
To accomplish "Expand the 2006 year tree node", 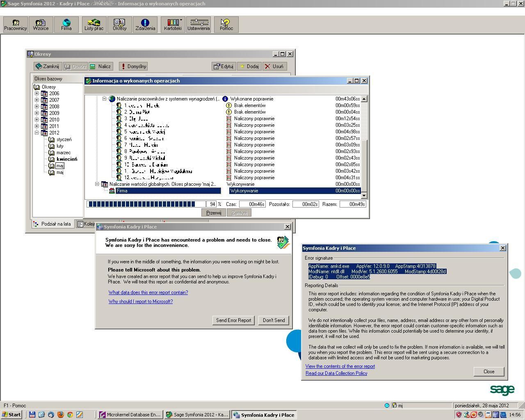I will click(x=37, y=94).
